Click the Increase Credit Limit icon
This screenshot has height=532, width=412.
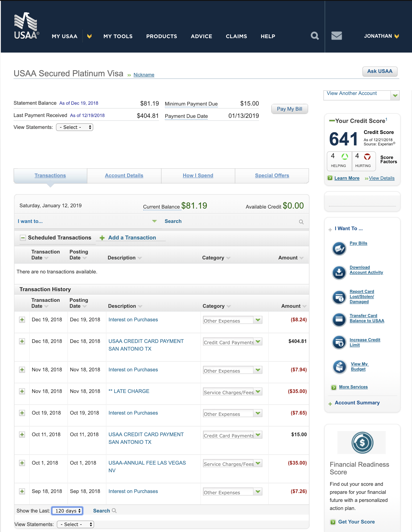(x=339, y=343)
